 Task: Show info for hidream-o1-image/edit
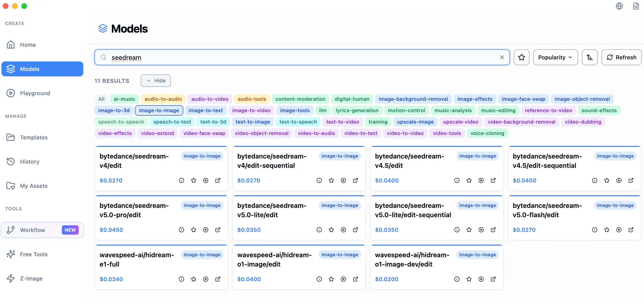(x=319, y=279)
